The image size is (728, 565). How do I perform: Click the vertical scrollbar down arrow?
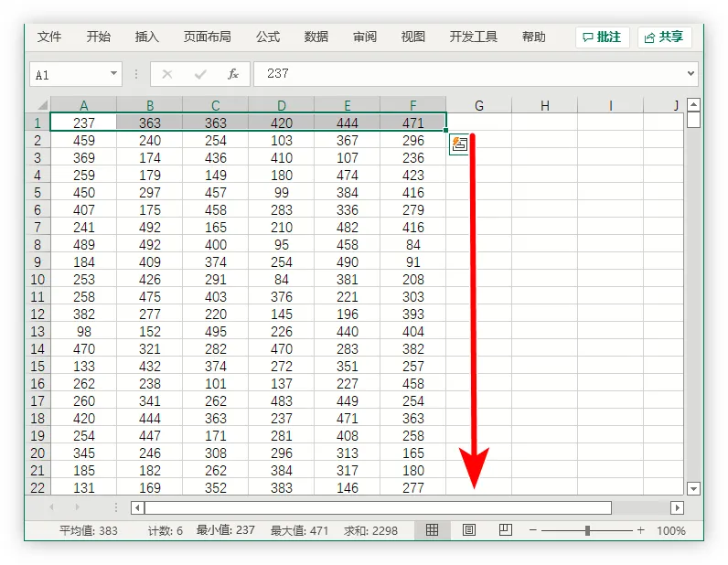click(693, 488)
